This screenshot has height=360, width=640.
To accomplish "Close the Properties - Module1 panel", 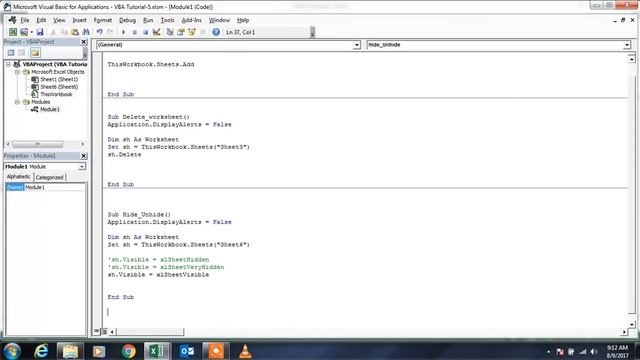I will click(x=84, y=156).
